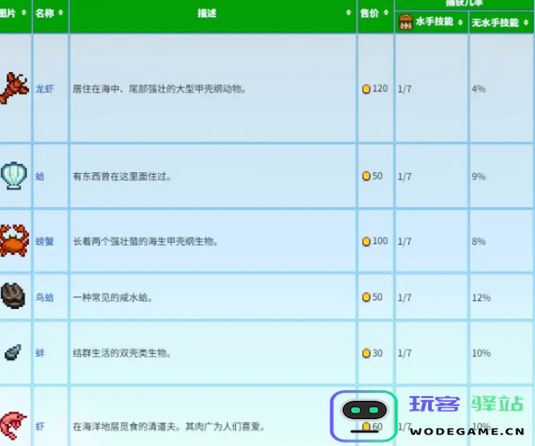Open the 龙虾 link
This screenshot has height=446, width=535.
tap(45, 89)
